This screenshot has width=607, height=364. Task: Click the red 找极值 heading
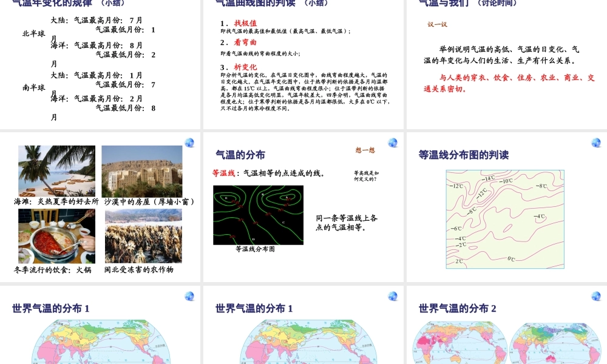click(x=245, y=23)
